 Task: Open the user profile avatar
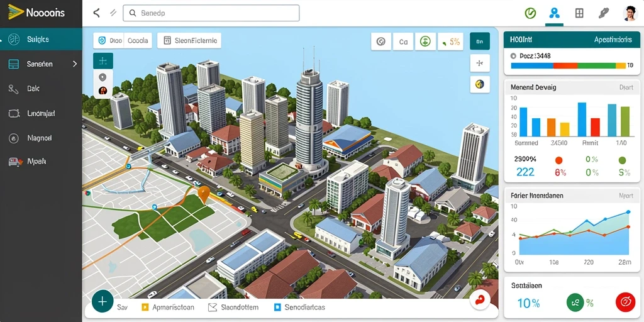point(629,13)
